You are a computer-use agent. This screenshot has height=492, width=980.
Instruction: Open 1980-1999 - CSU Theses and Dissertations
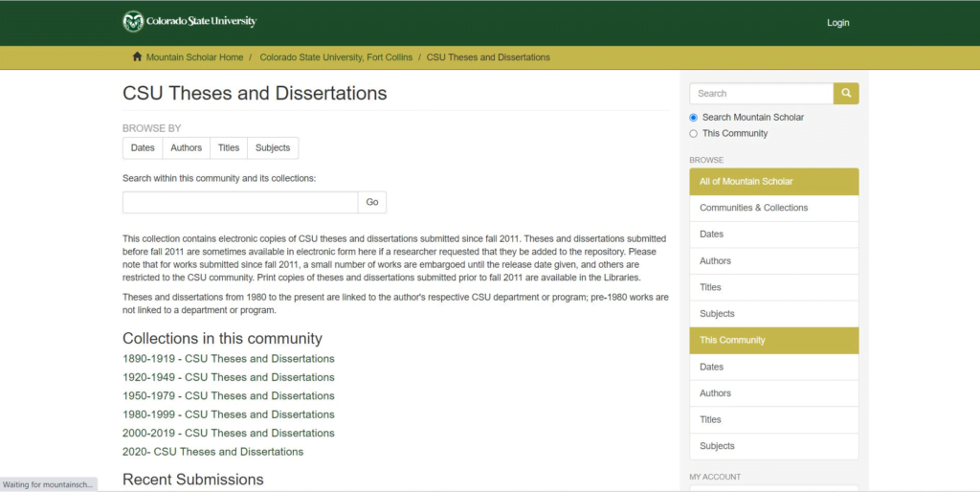pyautogui.click(x=228, y=414)
